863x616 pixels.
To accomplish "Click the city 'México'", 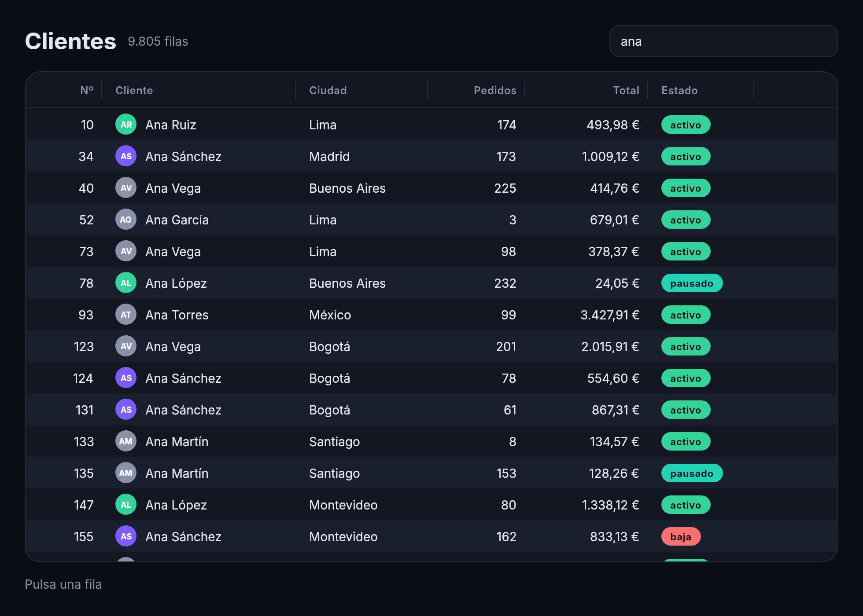I will [330, 315].
